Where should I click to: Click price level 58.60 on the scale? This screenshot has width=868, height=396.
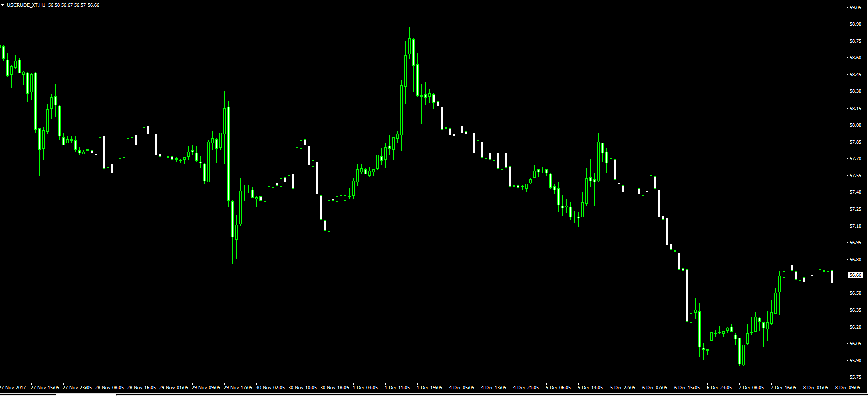point(855,58)
